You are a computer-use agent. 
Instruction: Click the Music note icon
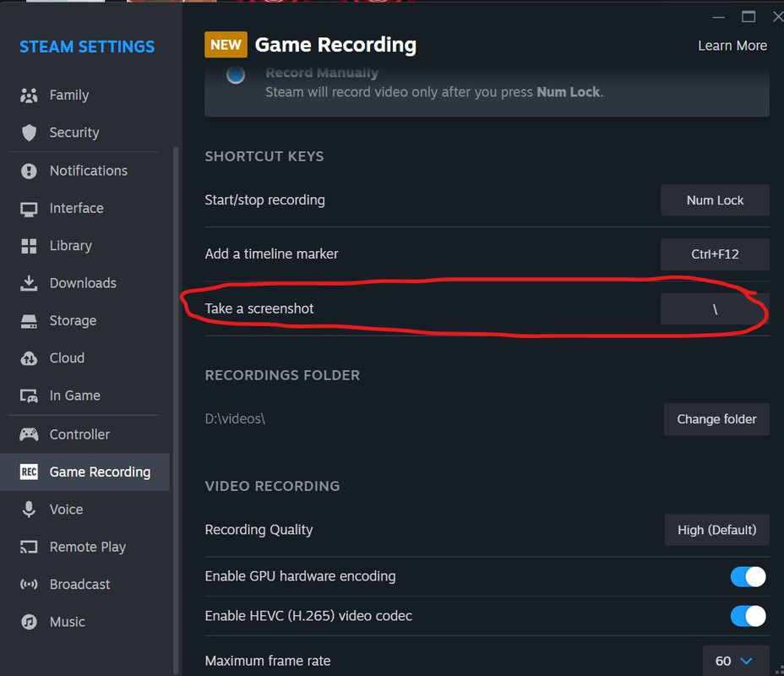29,622
